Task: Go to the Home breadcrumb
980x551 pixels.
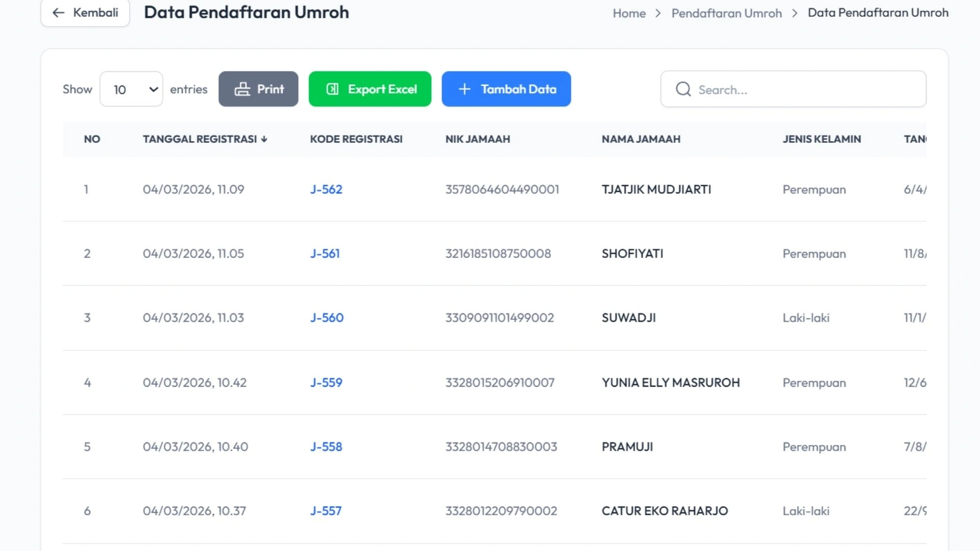Action: point(629,13)
